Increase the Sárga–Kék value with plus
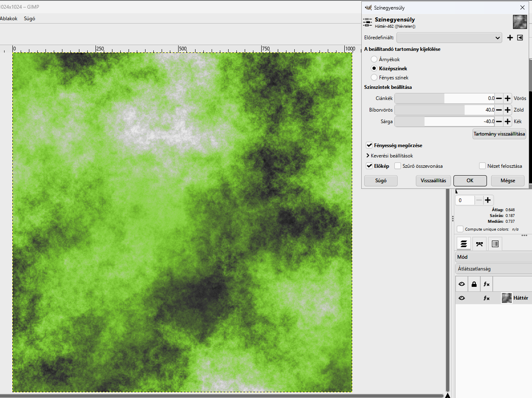 (508, 122)
